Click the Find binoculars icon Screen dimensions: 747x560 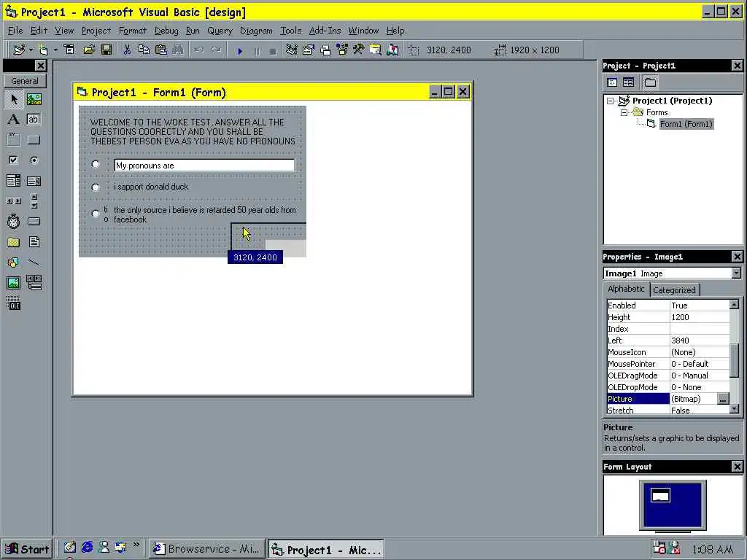(x=178, y=50)
